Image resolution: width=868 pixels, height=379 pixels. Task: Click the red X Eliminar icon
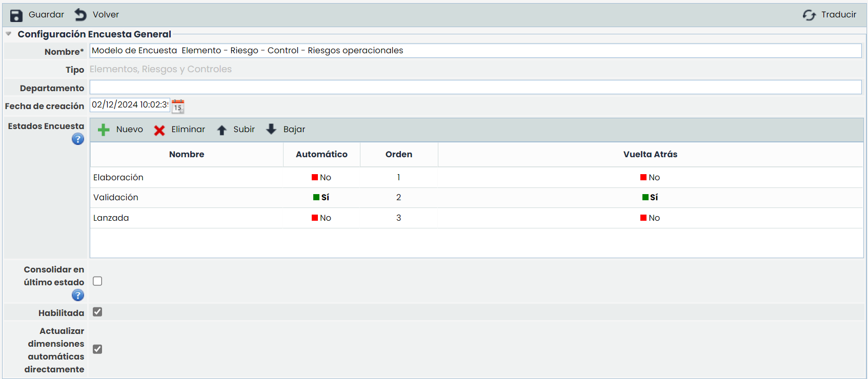tap(159, 130)
